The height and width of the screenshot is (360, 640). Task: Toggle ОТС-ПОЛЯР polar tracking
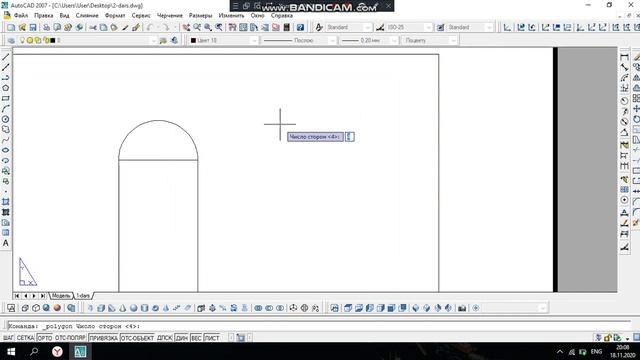[x=70, y=338]
